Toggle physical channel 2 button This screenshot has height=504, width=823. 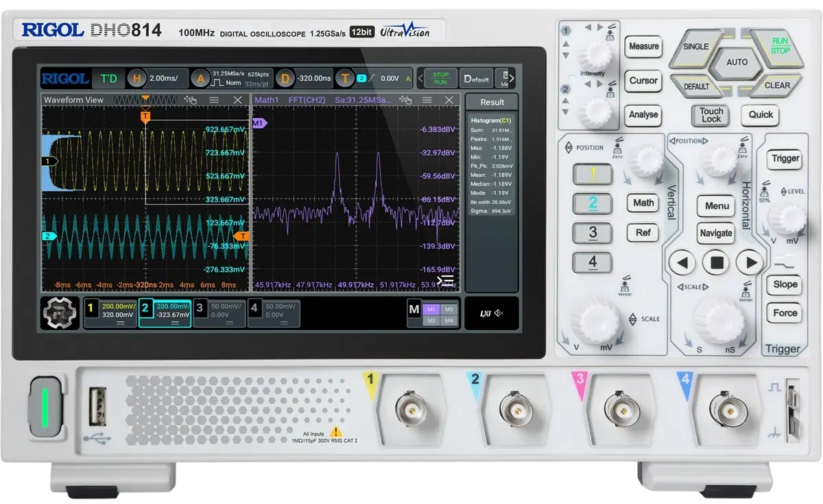[x=593, y=203]
